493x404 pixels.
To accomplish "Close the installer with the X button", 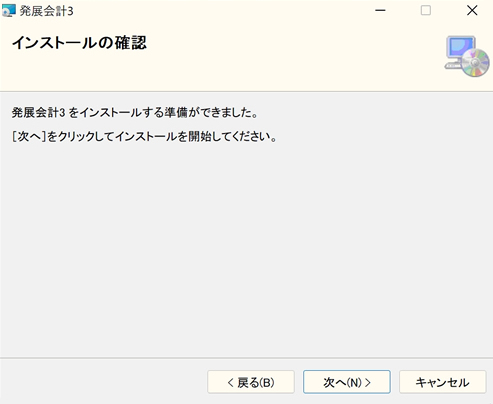I will point(472,11).
